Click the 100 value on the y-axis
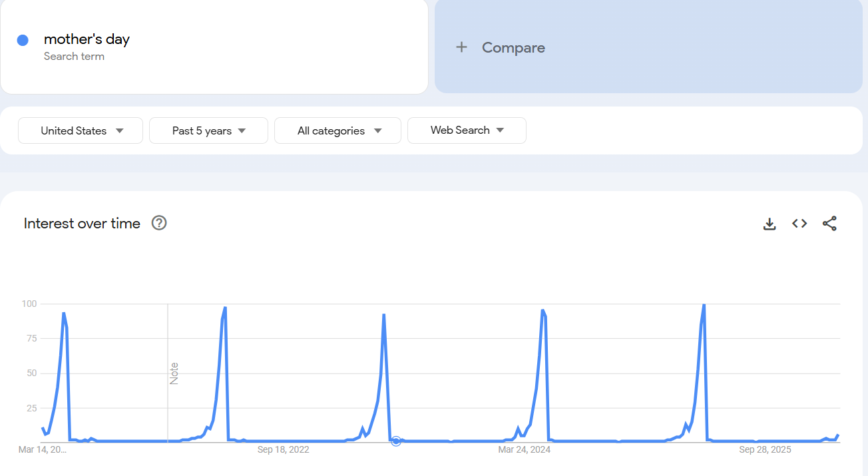The image size is (868, 476). click(29, 304)
